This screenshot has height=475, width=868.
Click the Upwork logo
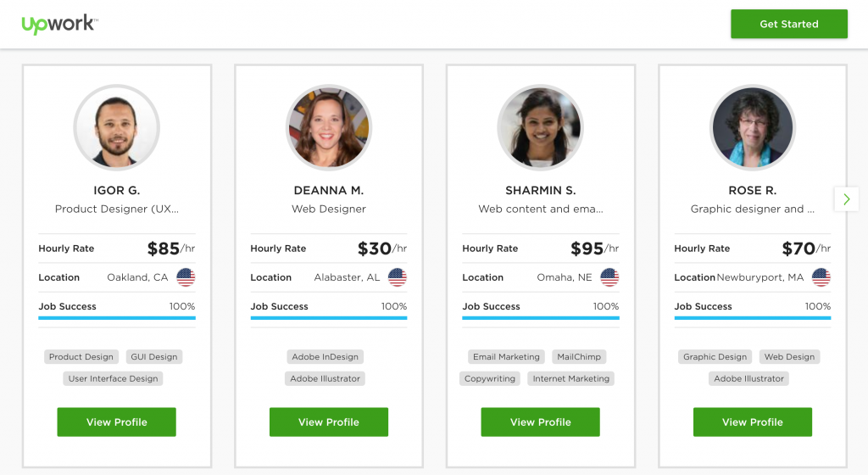(x=59, y=24)
